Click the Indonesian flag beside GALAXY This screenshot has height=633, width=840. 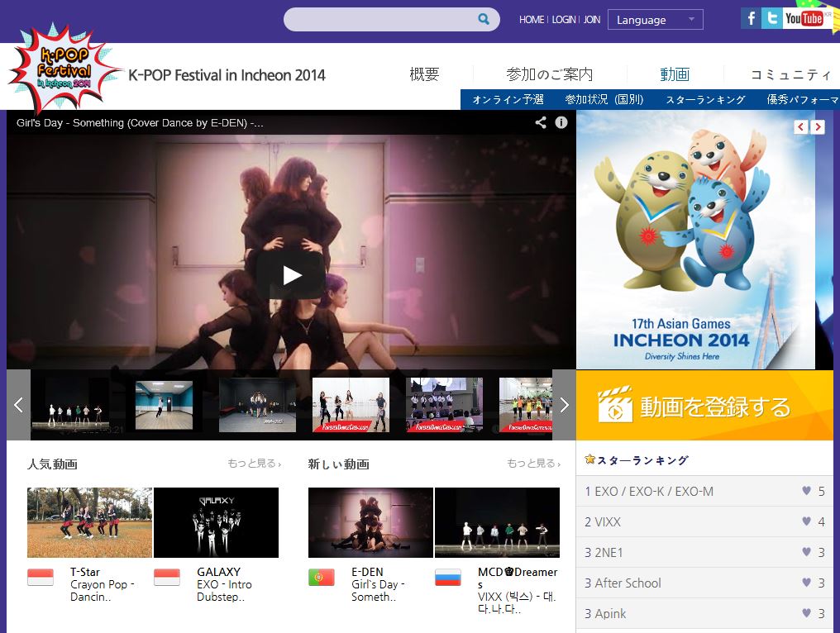coord(167,578)
